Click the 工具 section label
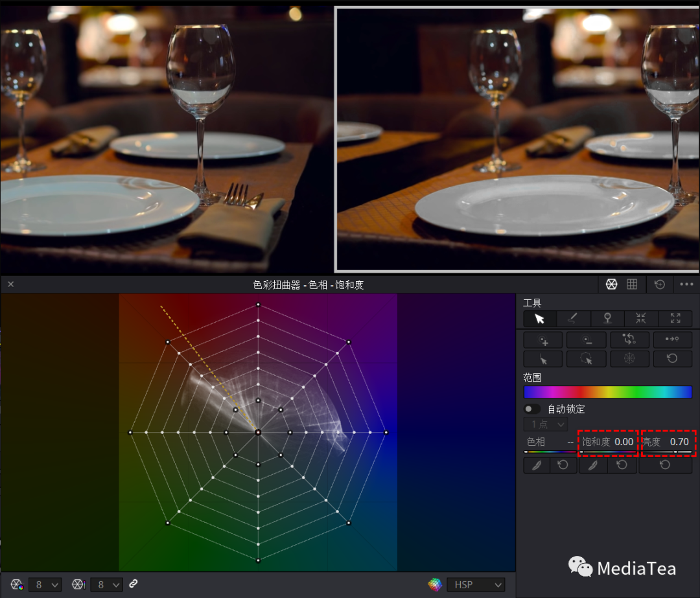 click(x=532, y=303)
